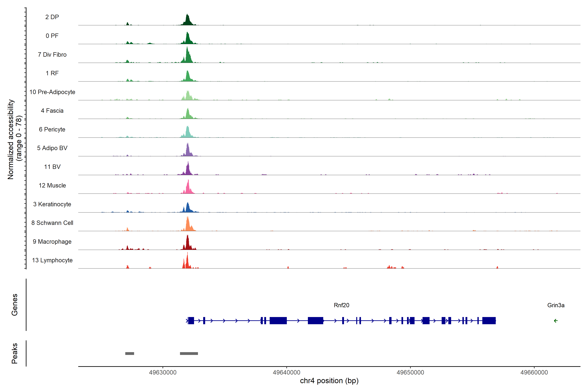Click the chr4 position (bp) axis title
This screenshot has width=588, height=392.
coord(329,381)
